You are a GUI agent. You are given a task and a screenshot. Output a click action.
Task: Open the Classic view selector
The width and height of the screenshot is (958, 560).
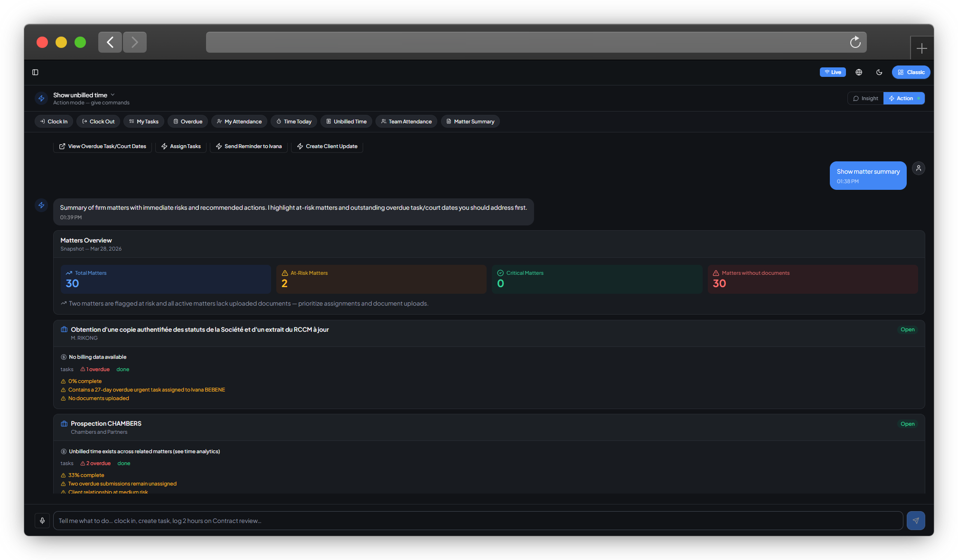click(x=911, y=72)
